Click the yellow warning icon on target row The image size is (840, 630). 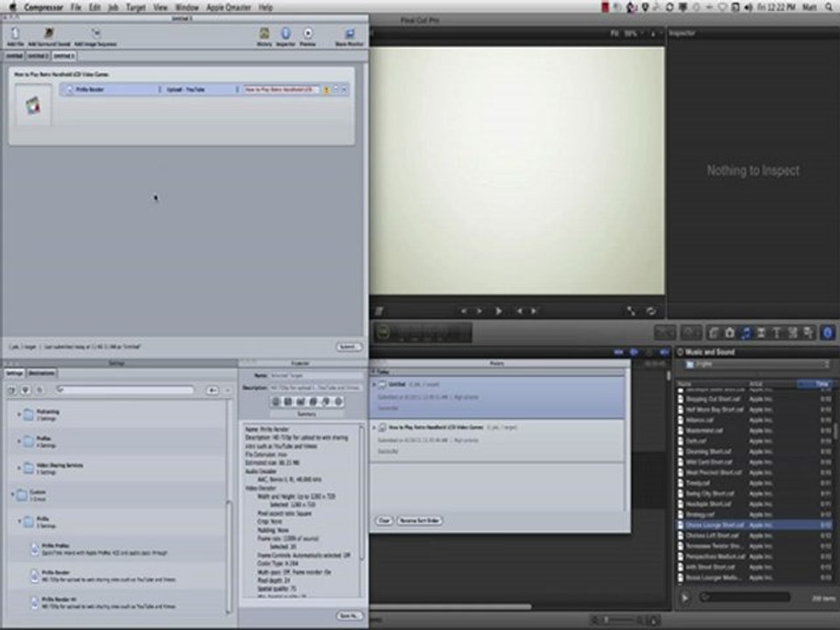[x=325, y=90]
